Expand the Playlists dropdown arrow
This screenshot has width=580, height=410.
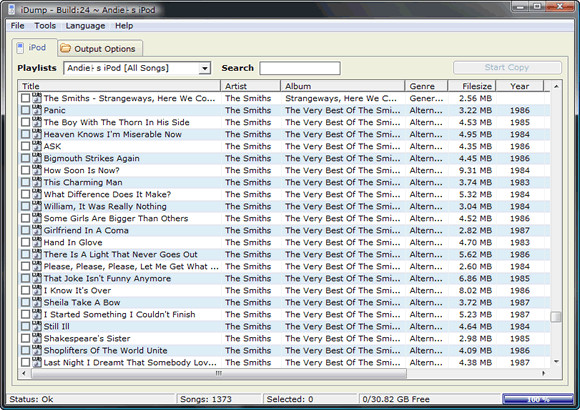pyautogui.click(x=204, y=68)
